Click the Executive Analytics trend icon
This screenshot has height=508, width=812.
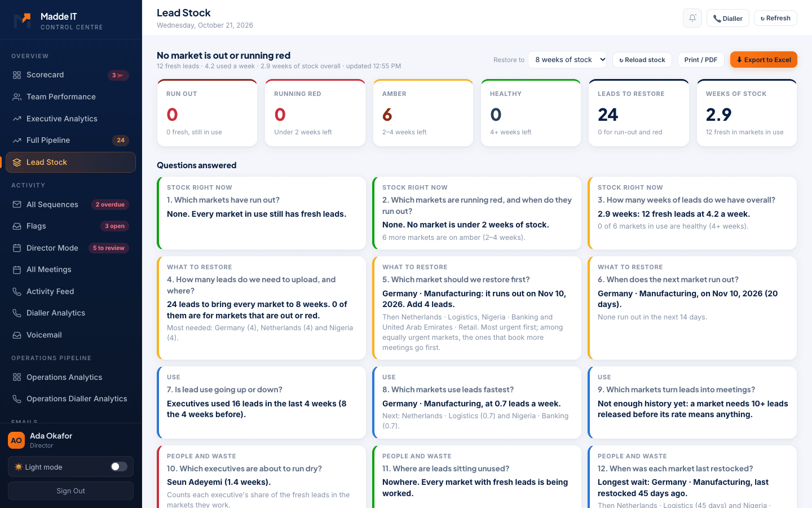pos(17,119)
